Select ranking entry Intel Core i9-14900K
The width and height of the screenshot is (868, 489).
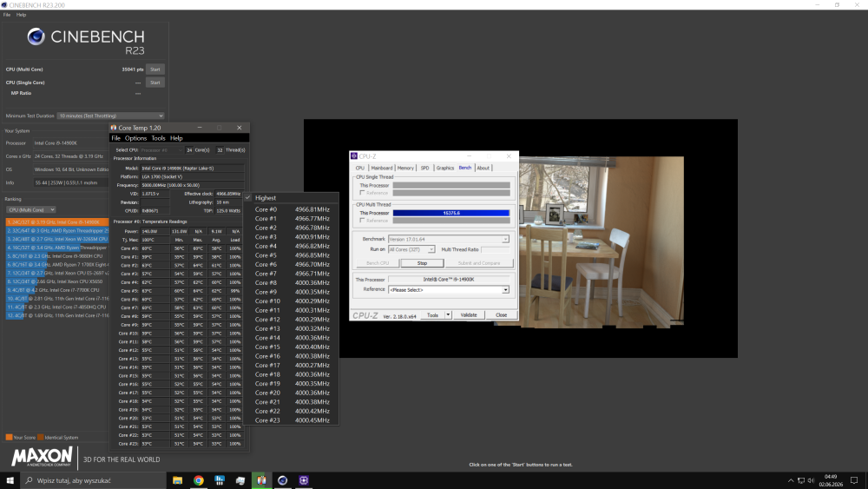(x=57, y=222)
